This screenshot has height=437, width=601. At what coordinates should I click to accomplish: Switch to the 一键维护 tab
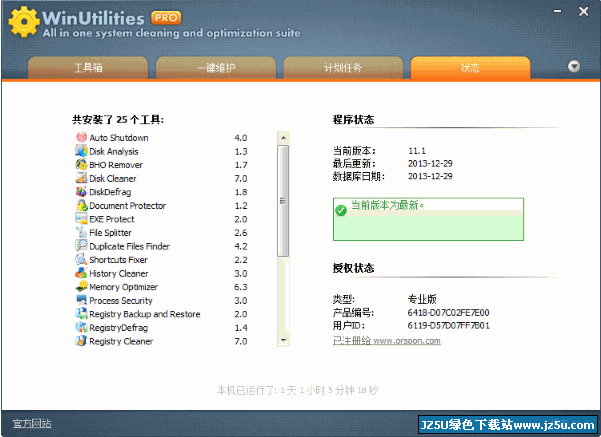pos(216,68)
